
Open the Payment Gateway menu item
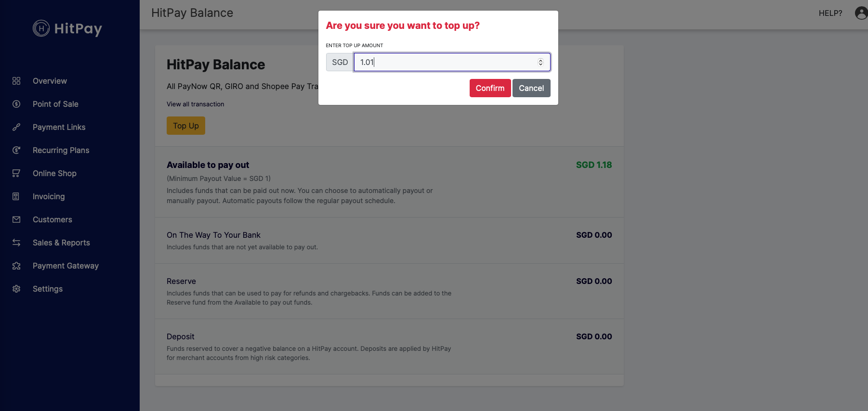(66, 266)
